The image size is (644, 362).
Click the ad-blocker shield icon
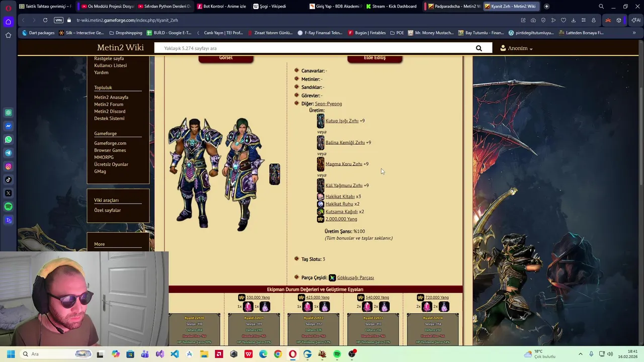coord(543,20)
